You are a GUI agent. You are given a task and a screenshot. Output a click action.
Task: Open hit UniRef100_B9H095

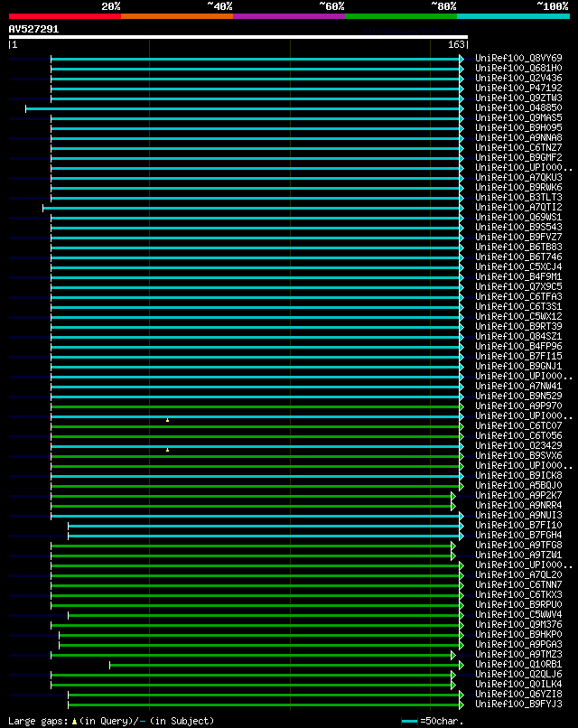[x=518, y=127]
